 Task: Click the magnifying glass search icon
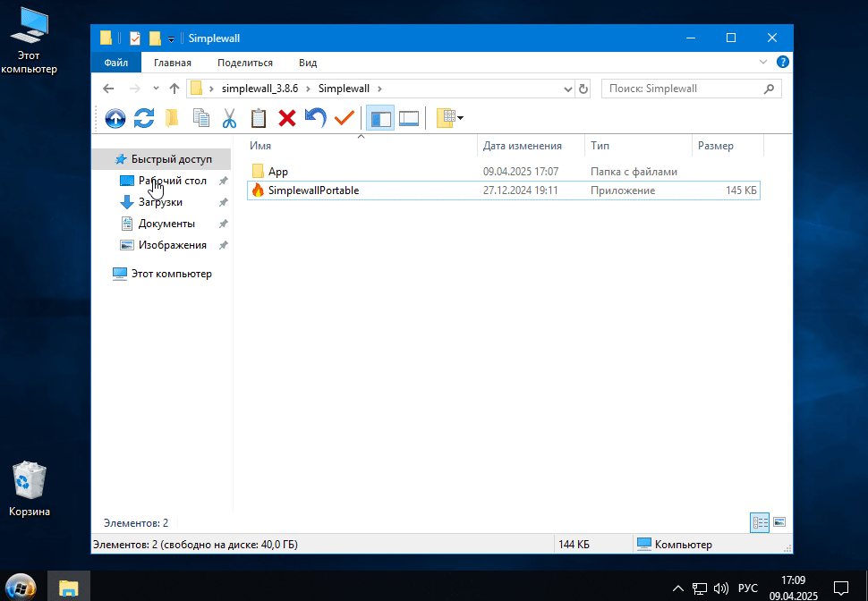point(769,89)
